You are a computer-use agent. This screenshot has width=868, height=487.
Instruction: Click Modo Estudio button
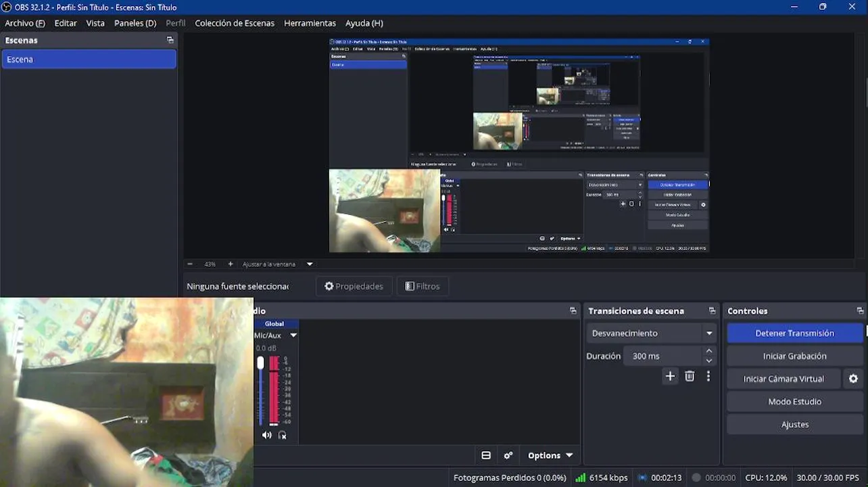794,402
